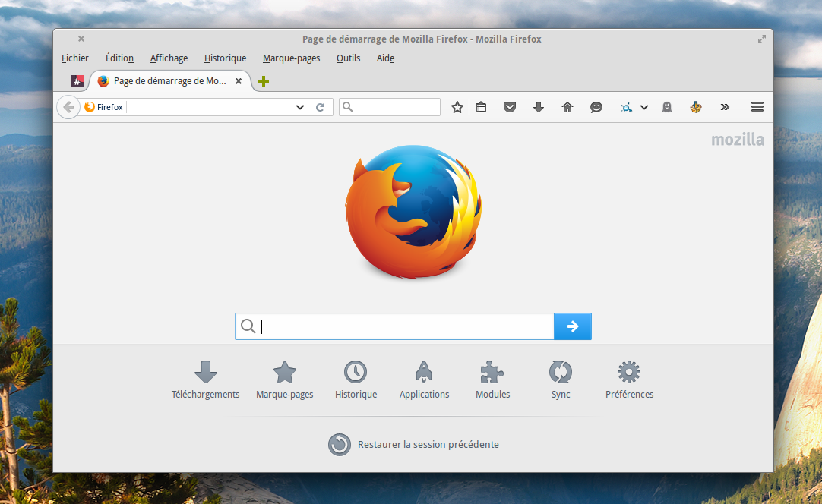Click the ghost extension icon
The height and width of the screenshot is (504, 822).
click(667, 107)
